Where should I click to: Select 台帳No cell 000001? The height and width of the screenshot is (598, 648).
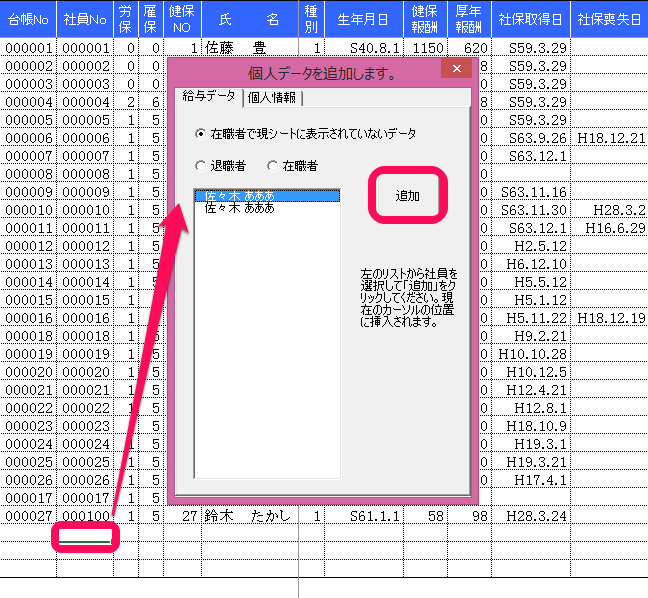click(28, 48)
